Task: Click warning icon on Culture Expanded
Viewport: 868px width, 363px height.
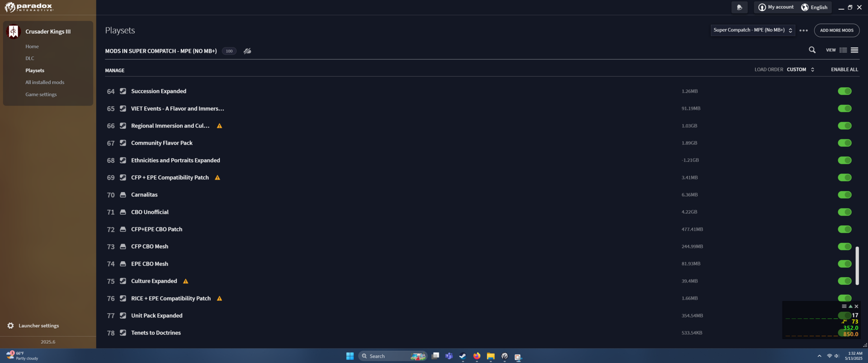Action: (185, 281)
